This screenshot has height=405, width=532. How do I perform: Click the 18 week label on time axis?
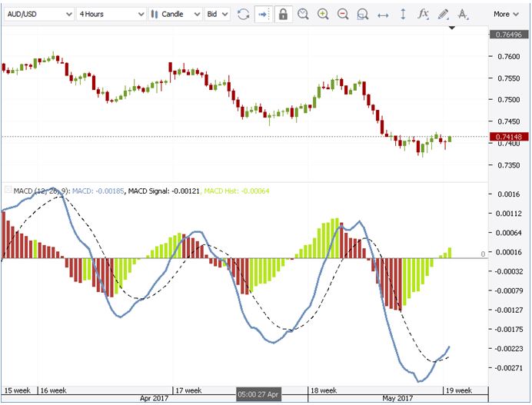(324, 390)
